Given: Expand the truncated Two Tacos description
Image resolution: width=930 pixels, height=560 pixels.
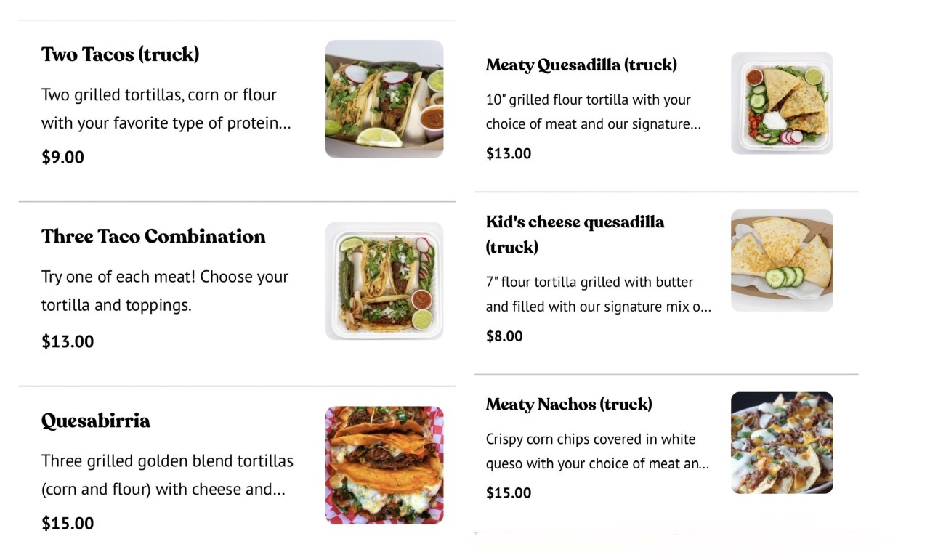Looking at the screenshot, I should (x=166, y=109).
